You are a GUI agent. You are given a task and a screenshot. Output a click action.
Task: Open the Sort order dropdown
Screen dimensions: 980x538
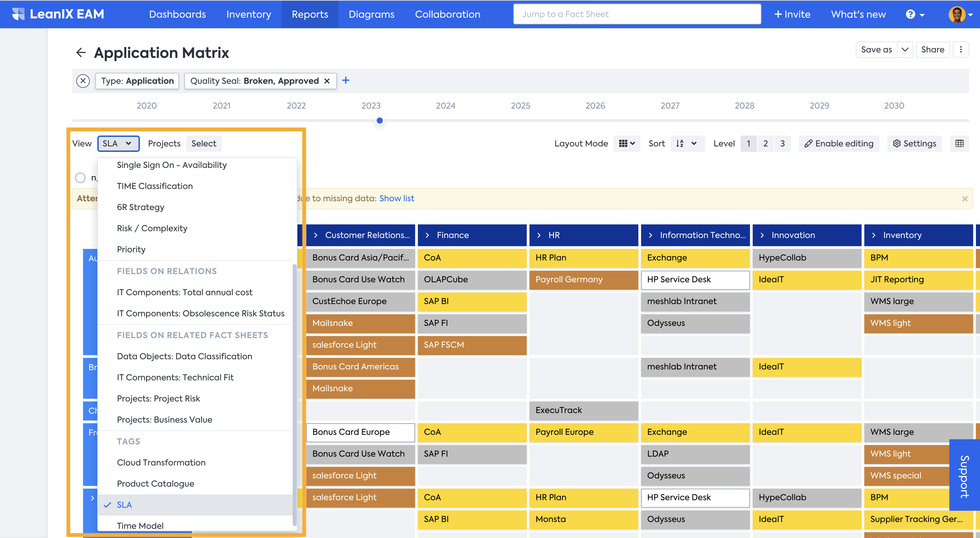click(x=687, y=143)
